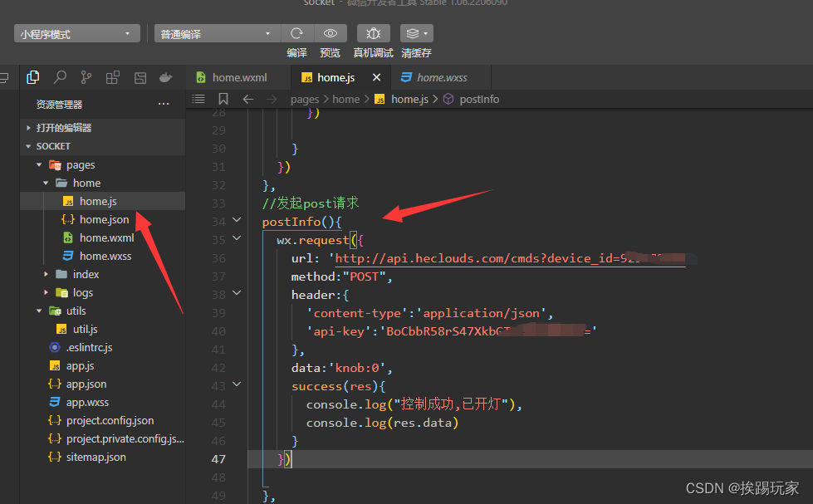Select home.js in the file tree
This screenshot has width=813, height=504.
[102, 201]
